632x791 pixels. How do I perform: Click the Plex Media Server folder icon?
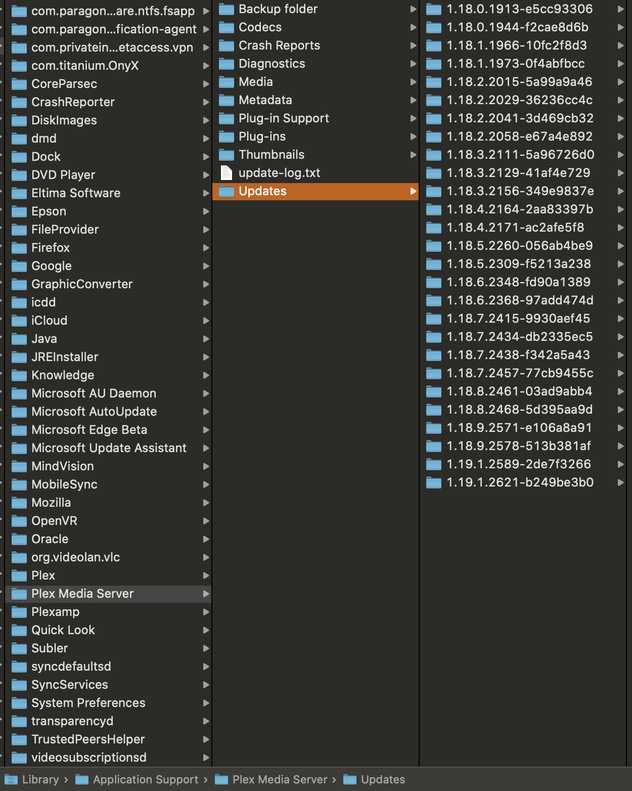(x=19, y=594)
